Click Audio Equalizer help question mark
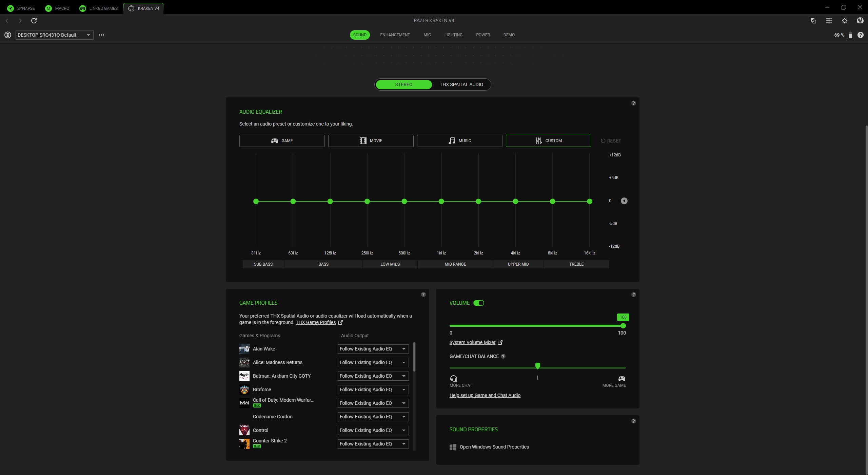868x475 pixels. pyautogui.click(x=633, y=103)
